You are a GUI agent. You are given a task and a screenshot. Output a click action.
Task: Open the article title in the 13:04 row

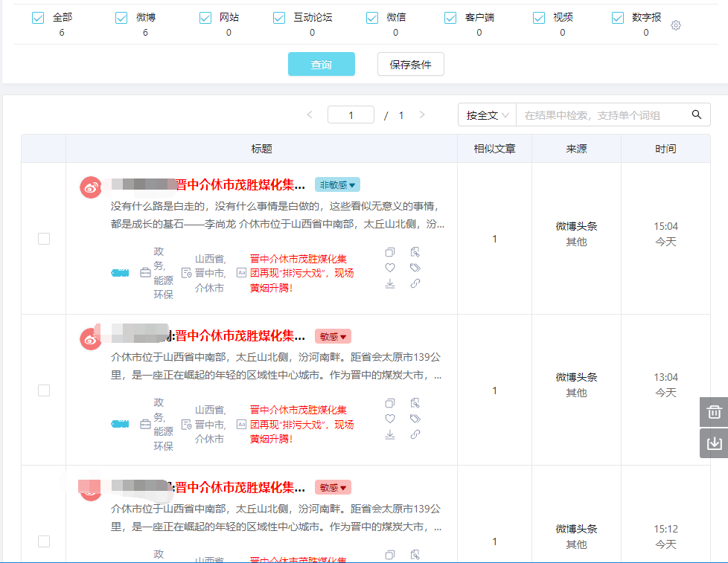point(240,335)
